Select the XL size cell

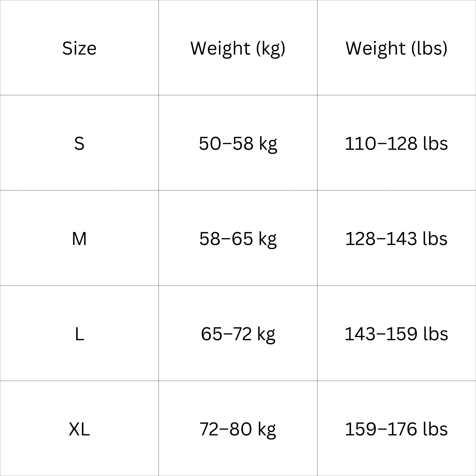[x=79, y=429]
